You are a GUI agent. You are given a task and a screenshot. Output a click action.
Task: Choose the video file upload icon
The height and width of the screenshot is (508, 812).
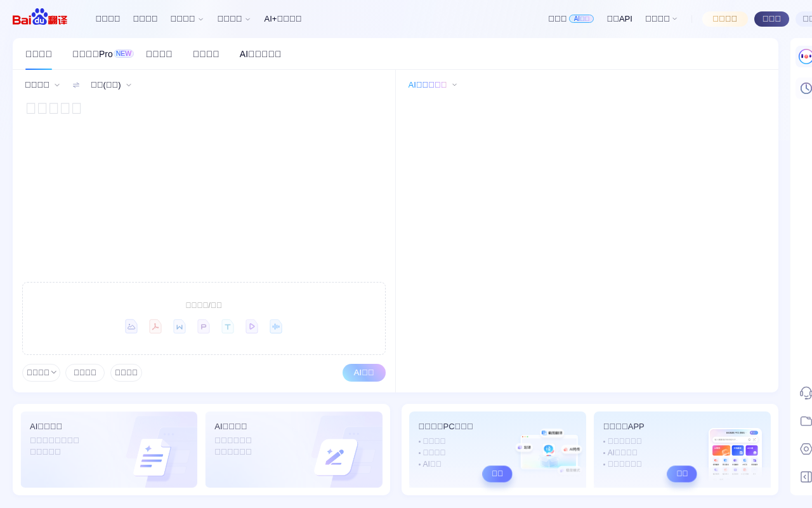(x=252, y=326)
